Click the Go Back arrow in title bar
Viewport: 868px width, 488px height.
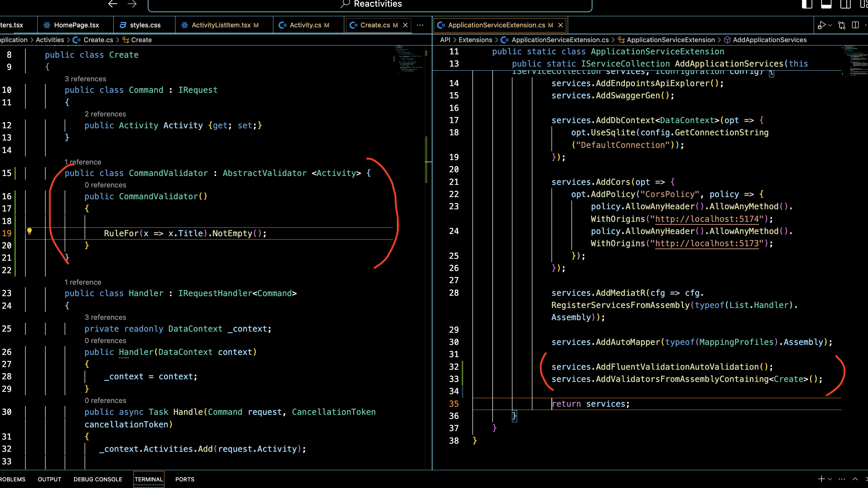point(113,4)
